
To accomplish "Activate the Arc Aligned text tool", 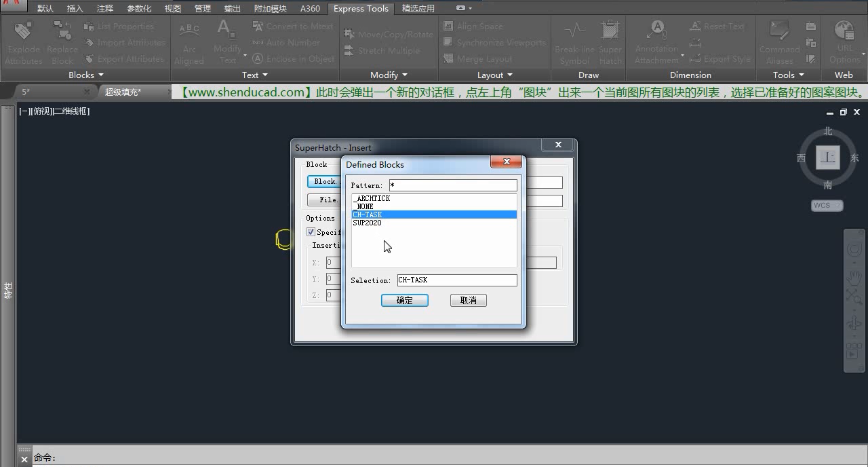I will tap(189, 42).
